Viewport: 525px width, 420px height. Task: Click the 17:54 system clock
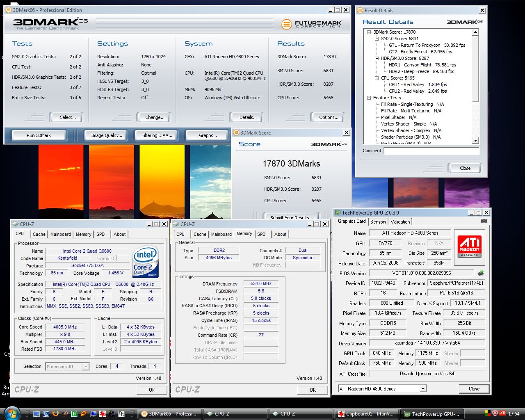(x=514, y=414)
